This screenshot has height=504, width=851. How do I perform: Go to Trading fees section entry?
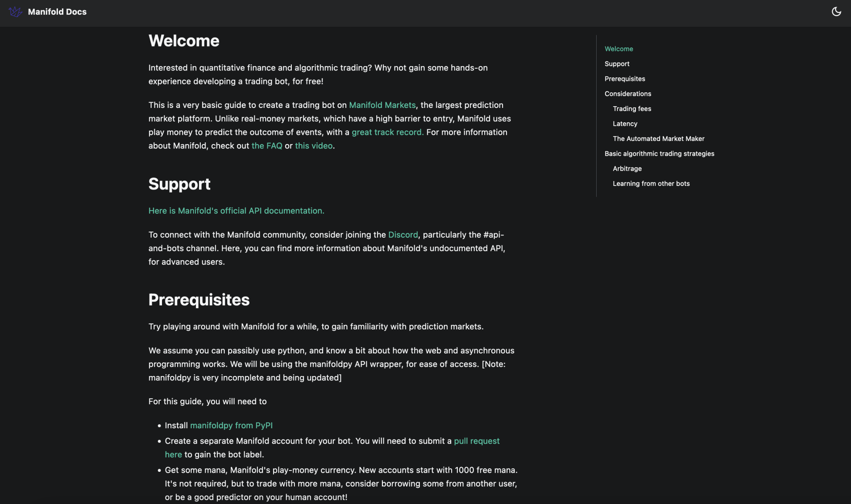[632, 109]
